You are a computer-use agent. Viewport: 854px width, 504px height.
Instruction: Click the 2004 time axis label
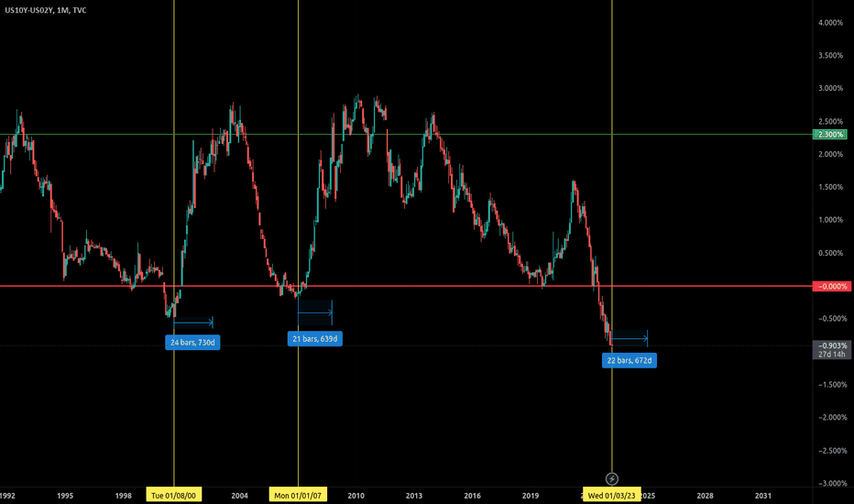pos(240,496)
